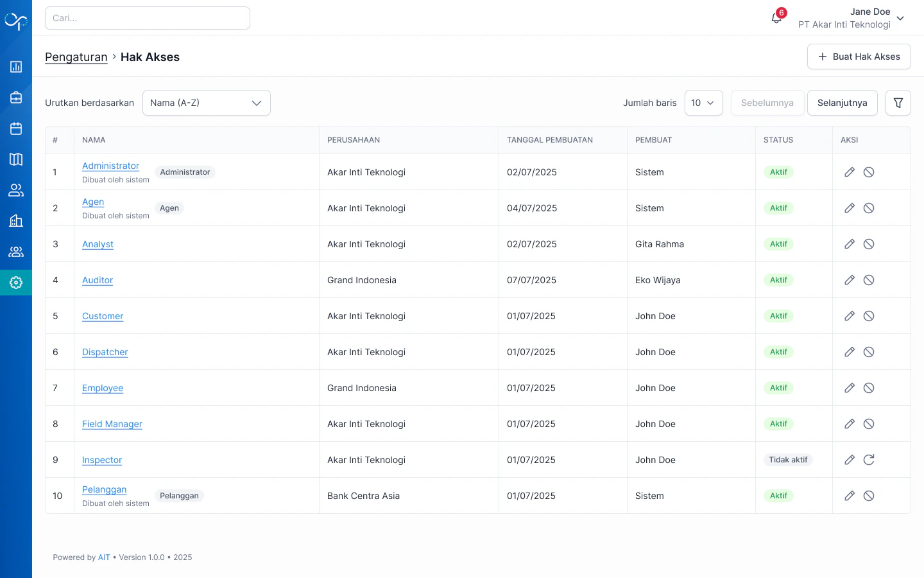924x578 pixels.
Task: Deactivate the Pelanggan role
Action: click(x=869, y=496)
